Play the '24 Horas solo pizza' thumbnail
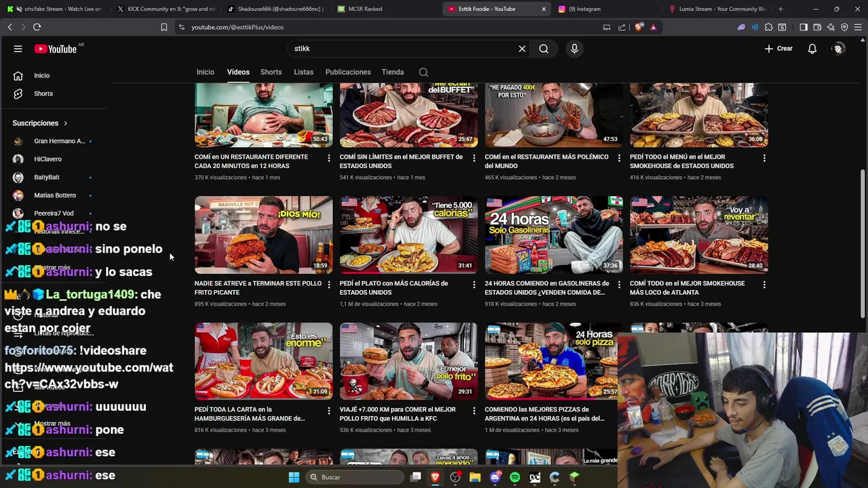 pyautogui.click(x=551, y=361)
